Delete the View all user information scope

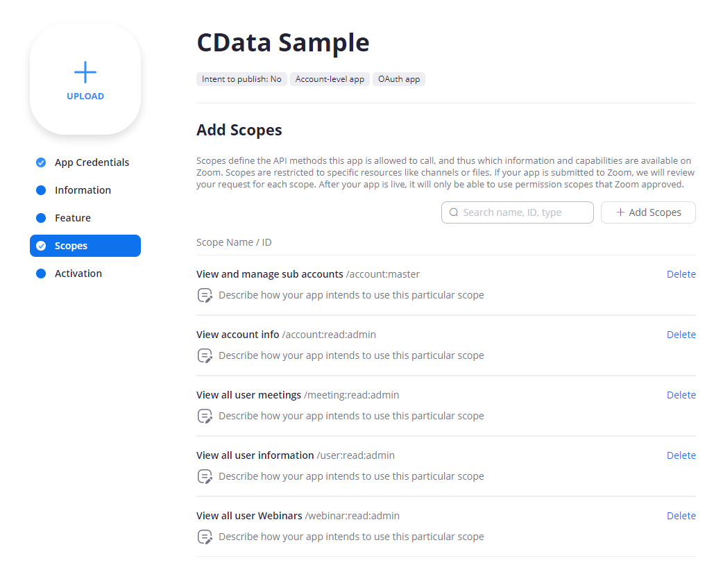click(x=681, y=455)
